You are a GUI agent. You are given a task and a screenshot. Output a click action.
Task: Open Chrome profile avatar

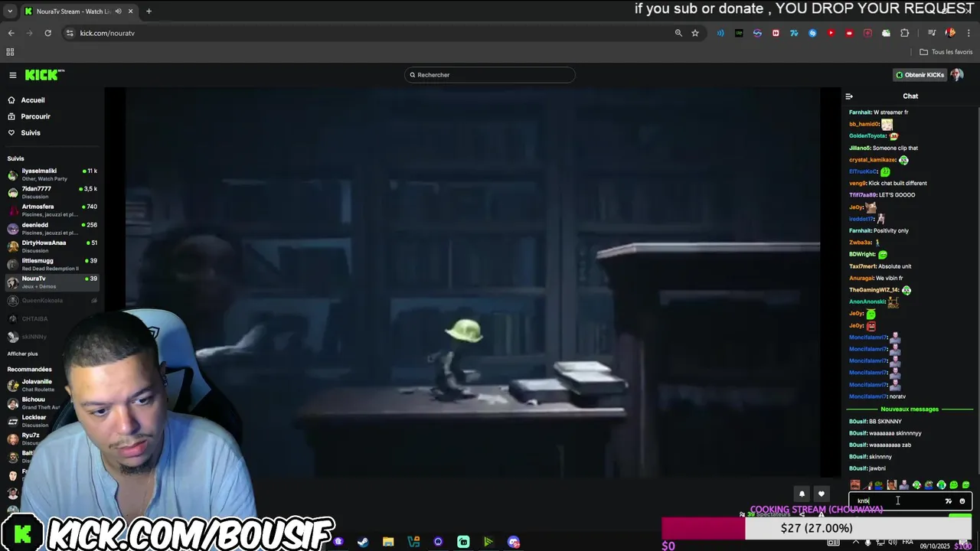pyautogui.click(x=950, y=33)
